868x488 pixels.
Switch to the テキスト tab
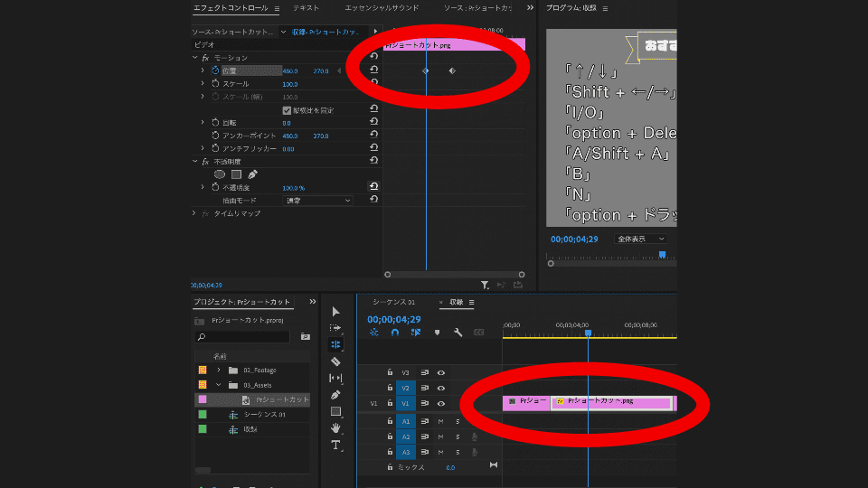pos(307,8)
